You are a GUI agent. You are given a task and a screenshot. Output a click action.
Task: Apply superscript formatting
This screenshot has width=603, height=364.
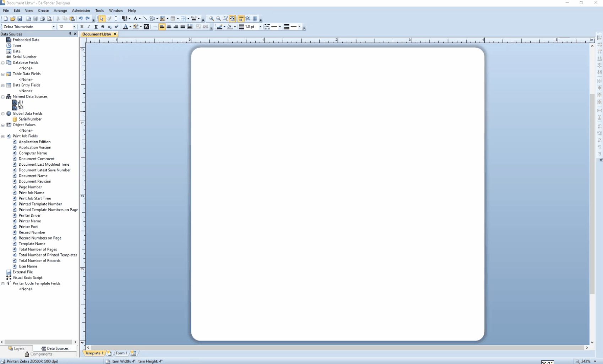click(x=116, y=27)
